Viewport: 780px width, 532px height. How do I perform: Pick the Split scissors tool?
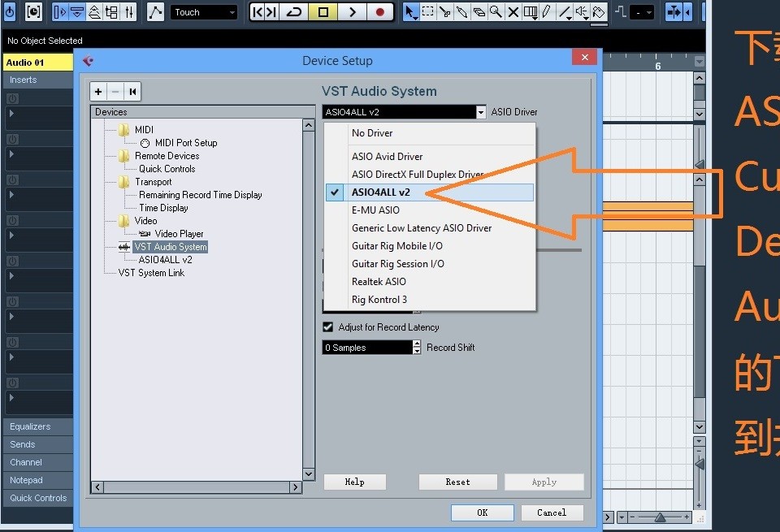(x=445, y=12)
